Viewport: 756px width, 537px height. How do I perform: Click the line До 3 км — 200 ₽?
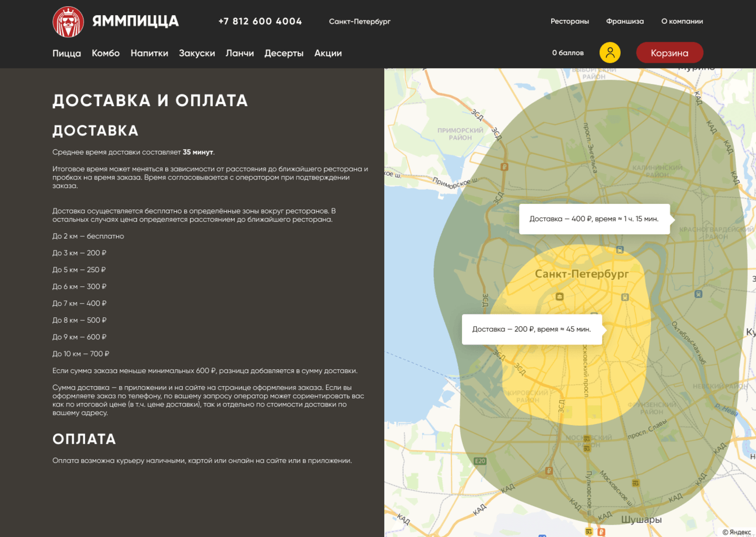click(80, 253)
